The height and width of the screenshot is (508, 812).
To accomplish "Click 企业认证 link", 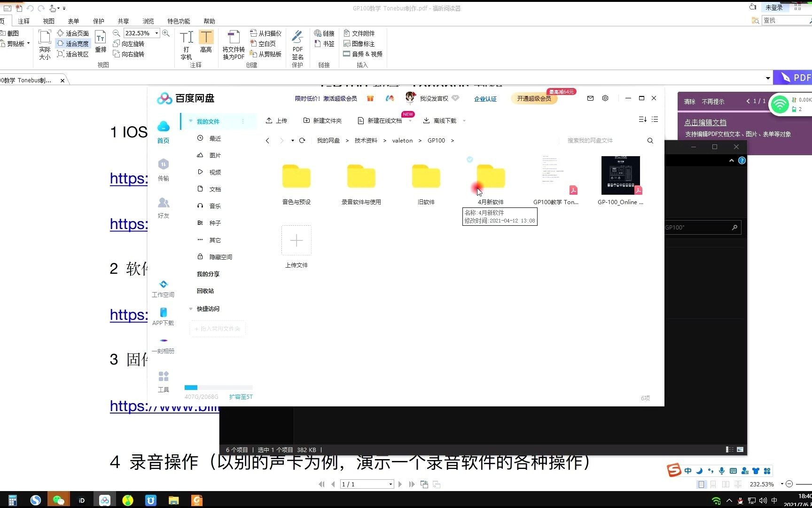I will coord(485,99).
